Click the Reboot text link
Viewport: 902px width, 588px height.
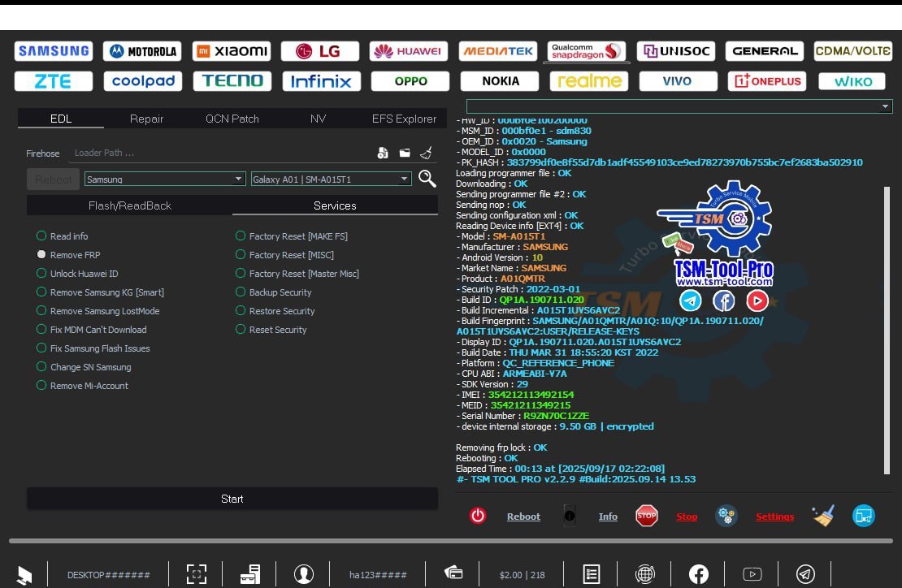(x=523, y=517)
